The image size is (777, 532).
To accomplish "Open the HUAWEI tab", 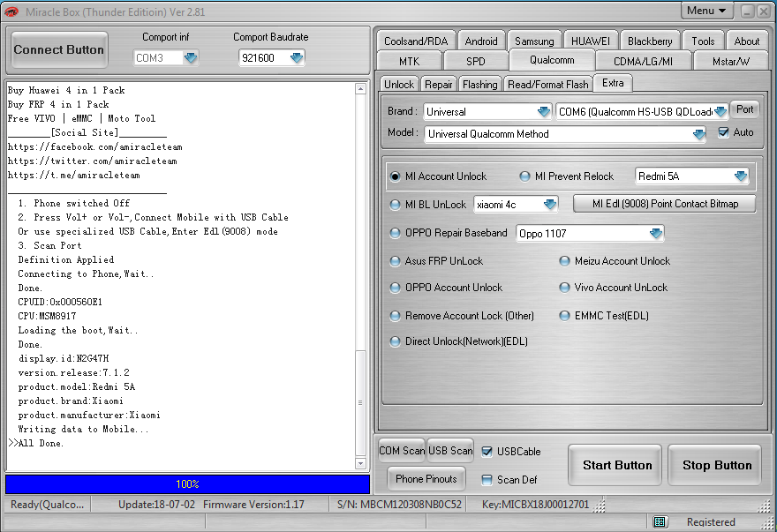I will pos(591,41).
